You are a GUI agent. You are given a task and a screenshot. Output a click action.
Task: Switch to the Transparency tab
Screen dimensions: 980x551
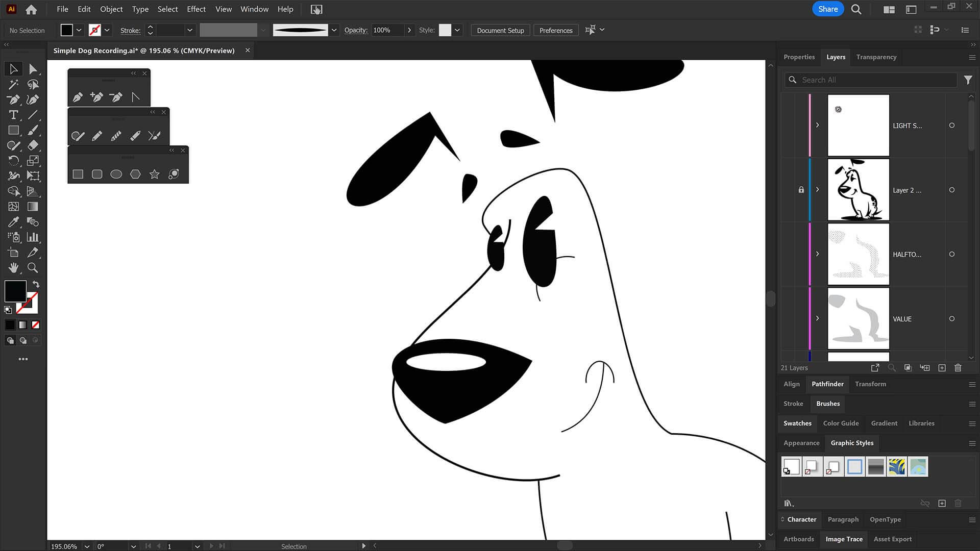pyautogui.click(x=876, y=57)
